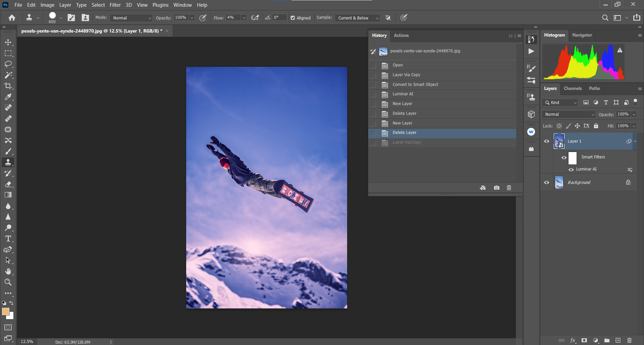
Task: Activate the Crop tool
Action: click(x=8, y=86)
